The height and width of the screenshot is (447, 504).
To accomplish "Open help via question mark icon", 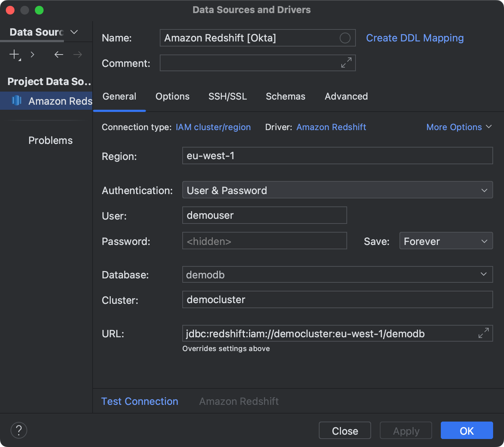I will point(19,430).
